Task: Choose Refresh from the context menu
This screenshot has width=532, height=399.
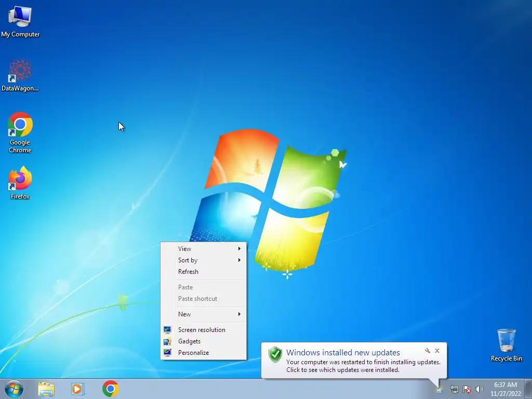Action: pyautogui.click(x=203, y=272)
